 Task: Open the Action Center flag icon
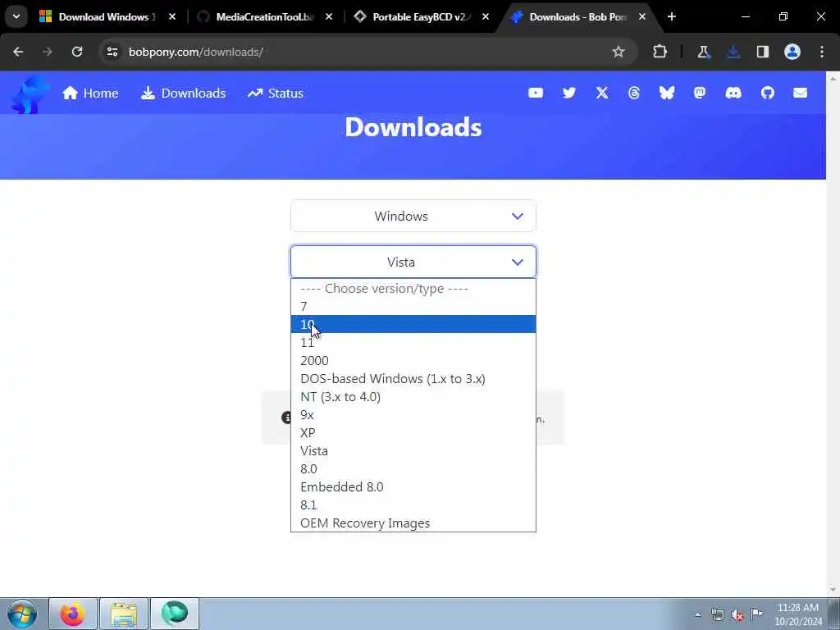pos(756,614)
